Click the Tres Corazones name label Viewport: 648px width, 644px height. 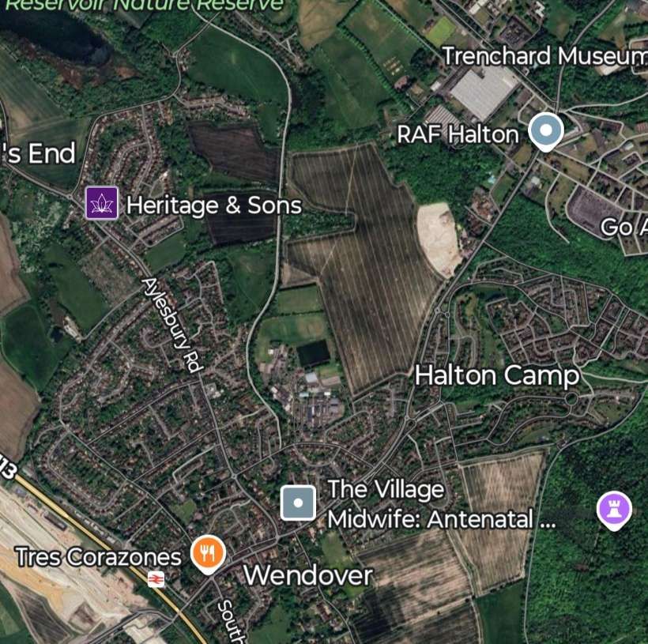coord(98,557)
